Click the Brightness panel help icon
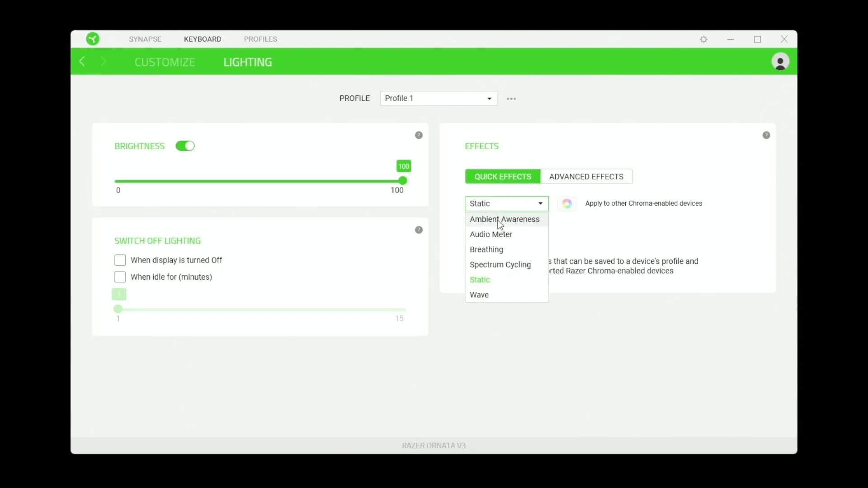Viewport: 868px width, 488px height. (x=419, y=135)
